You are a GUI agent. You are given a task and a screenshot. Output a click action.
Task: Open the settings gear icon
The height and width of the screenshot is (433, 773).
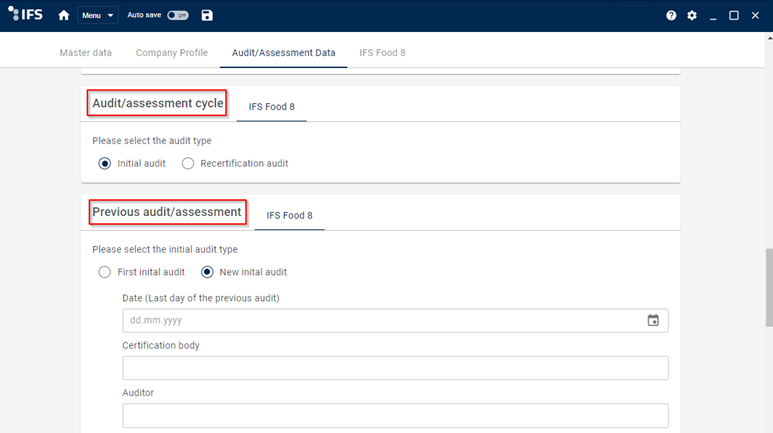692,16
